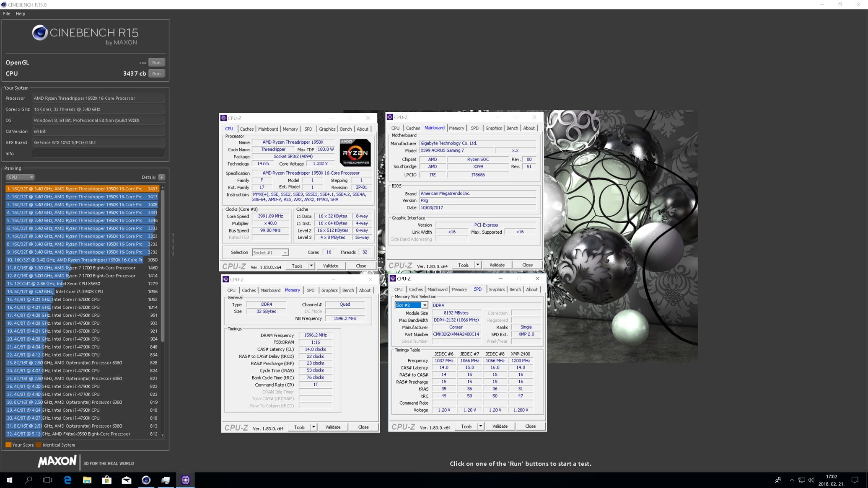Click the Cinebench R15 logo sphere
The height and width of the screenshot is (488, 868).
tap(40, 33)
